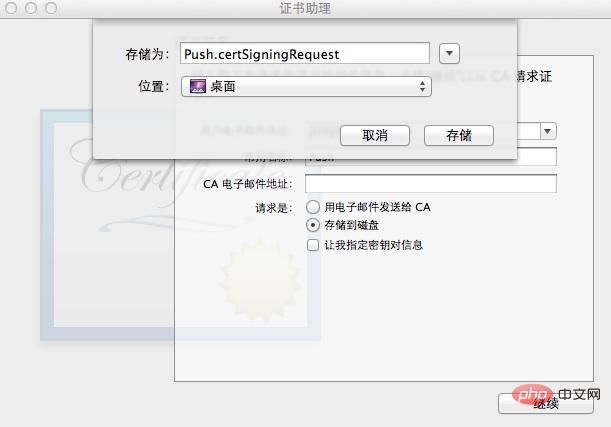The height and width of the screenshot is (427, 611).
Task: Enable 让我指定密钥对信息 checkbox
Action: pos(313,245)
